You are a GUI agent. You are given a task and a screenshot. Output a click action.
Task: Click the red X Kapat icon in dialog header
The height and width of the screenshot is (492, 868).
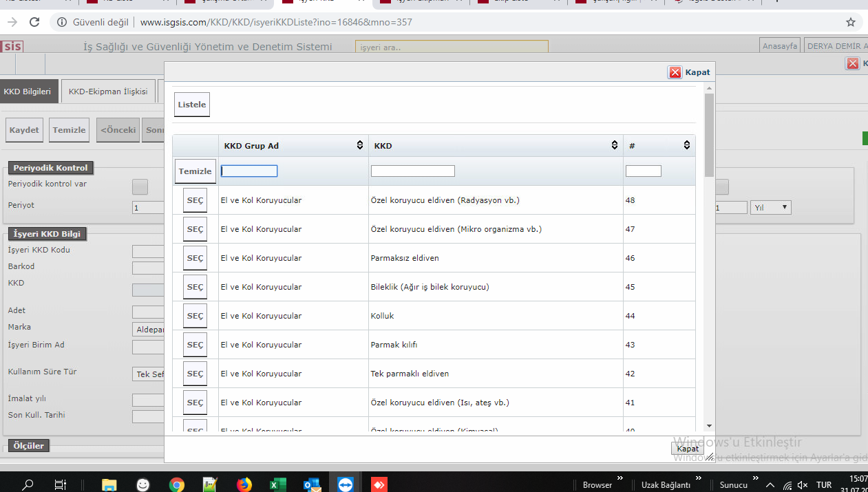tap(675, 72)
